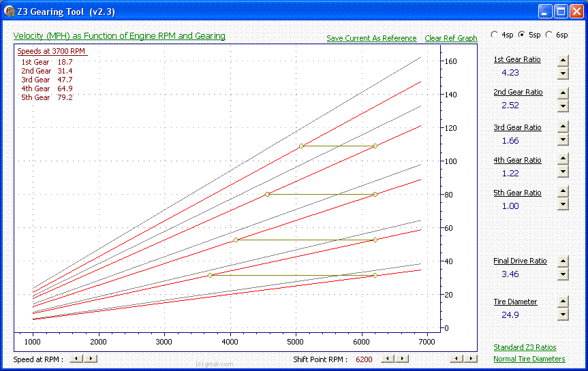Select the 4sp transmission radio button
Image resolution: width=588 pixels, height=371 pixels.
(495, 35)
